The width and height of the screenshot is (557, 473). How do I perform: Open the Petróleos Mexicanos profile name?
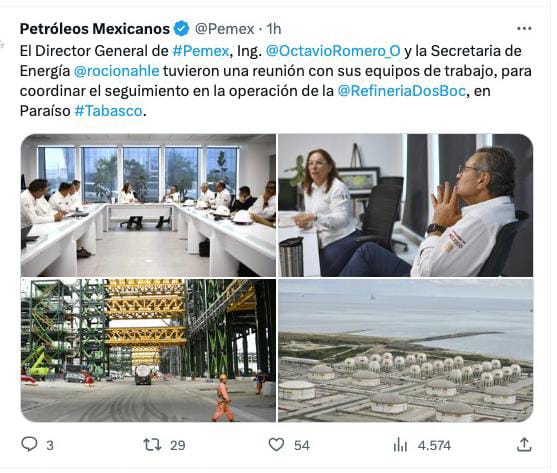(94, 29)
